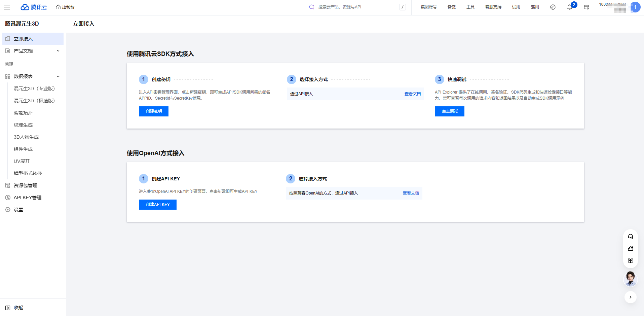
Task: Click the cloud assistant icon in floating panel
Action: tap(631, 249)
